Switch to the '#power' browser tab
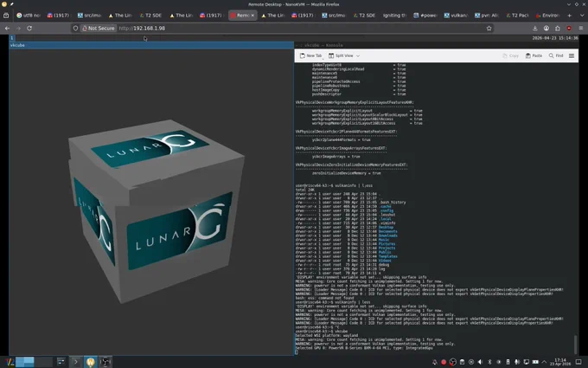 (x=425, y=16)
